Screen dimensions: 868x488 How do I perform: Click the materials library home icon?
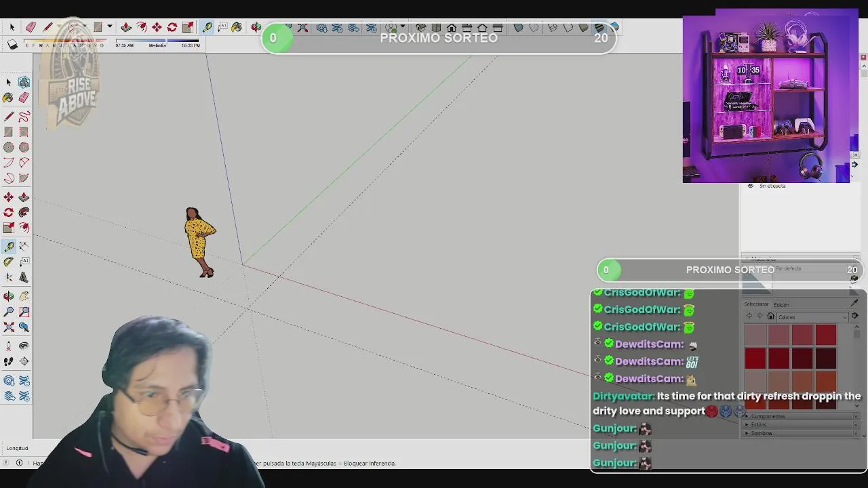click(770, 317)
